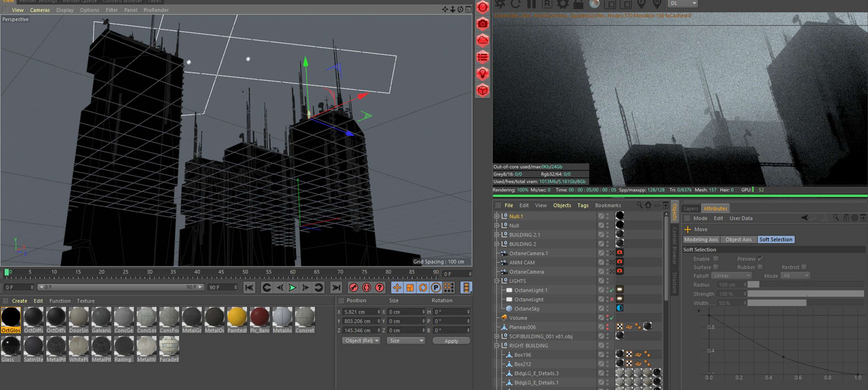Toggle the autokeying icon

coord(367,288)
